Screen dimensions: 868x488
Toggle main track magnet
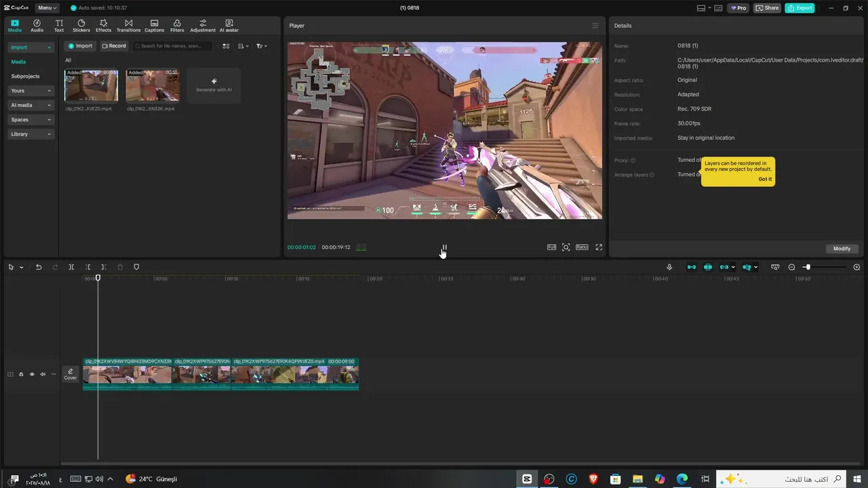tap(691, 267)
